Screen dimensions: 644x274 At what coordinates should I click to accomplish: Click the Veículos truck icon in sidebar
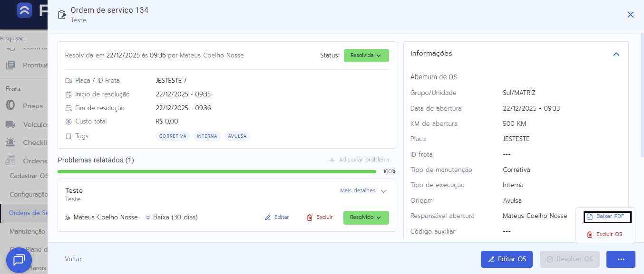coord(10,124)
